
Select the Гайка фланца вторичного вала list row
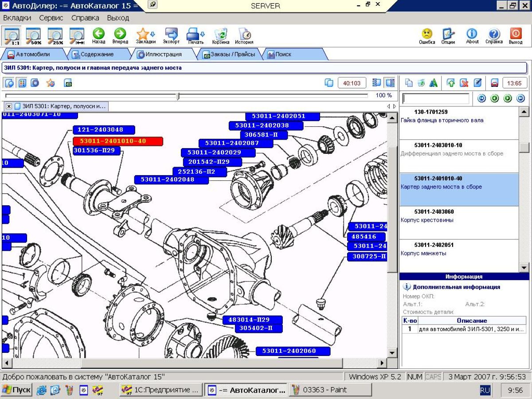459,123
